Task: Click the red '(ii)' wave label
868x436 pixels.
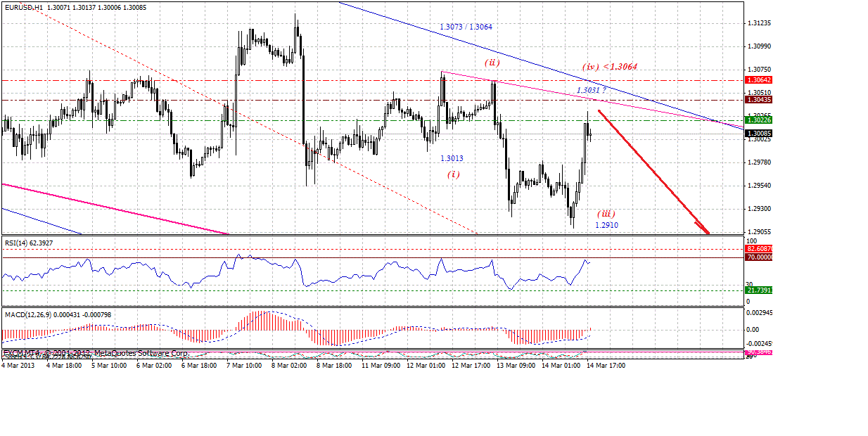Action: (x=492, y=63)
